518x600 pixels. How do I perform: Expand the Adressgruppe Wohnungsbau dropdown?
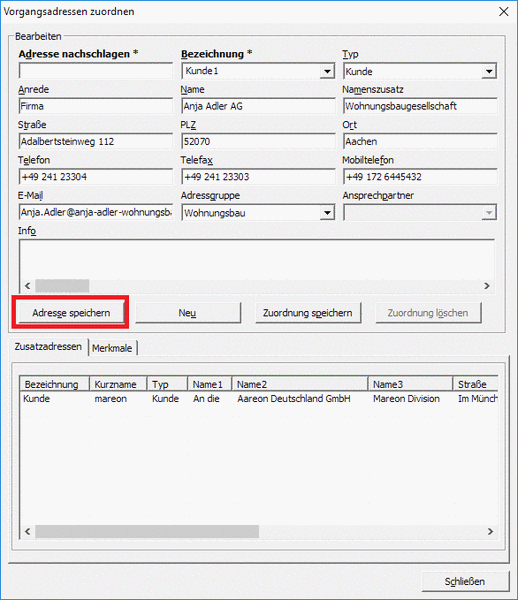point(327,212)
